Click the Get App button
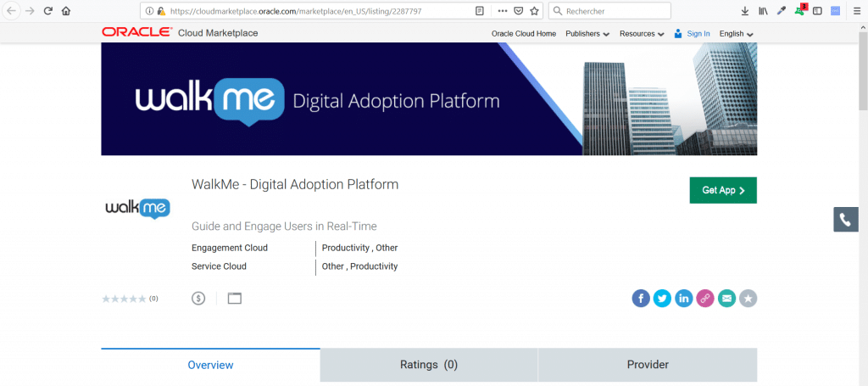 [723, 191]
